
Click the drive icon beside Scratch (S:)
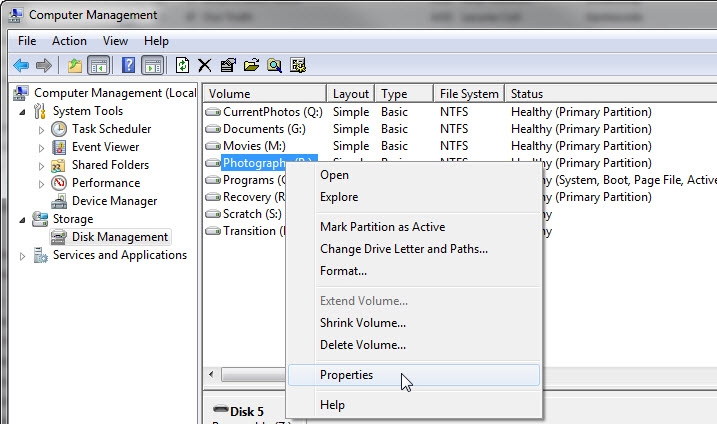[213, 214]
